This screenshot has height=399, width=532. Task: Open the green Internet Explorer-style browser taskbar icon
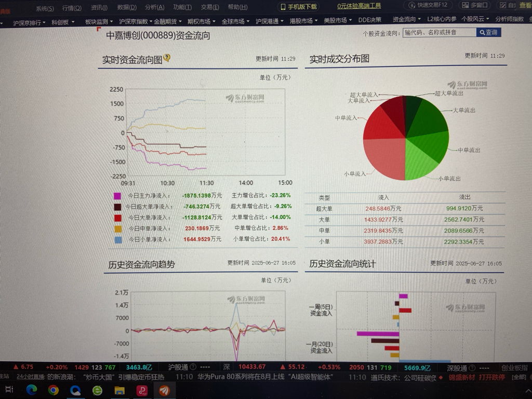97,391
